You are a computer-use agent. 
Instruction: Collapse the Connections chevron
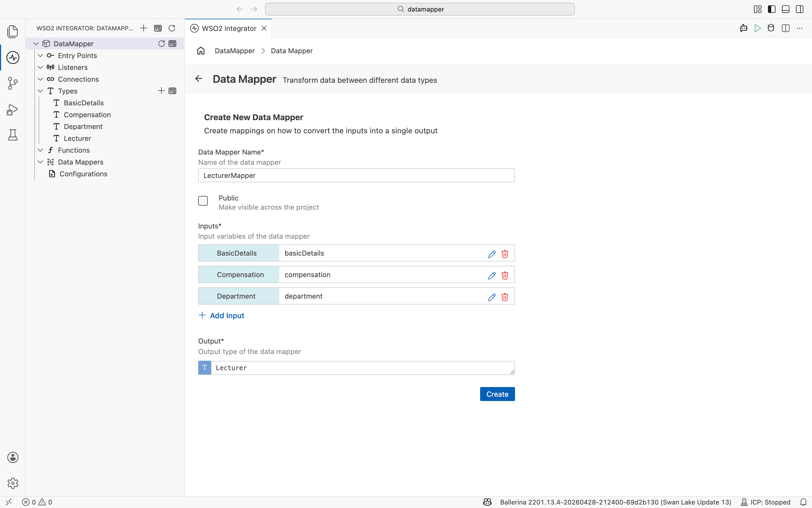40,79
